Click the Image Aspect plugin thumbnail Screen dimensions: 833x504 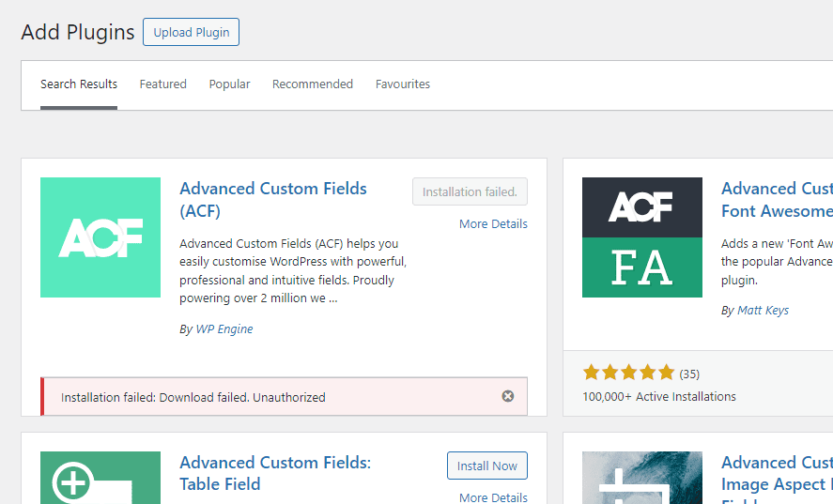[642, 478]
